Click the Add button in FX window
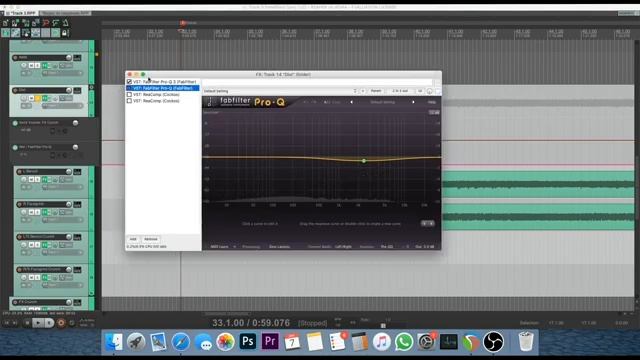Screen dimensions: 640x360 [133, 239]
